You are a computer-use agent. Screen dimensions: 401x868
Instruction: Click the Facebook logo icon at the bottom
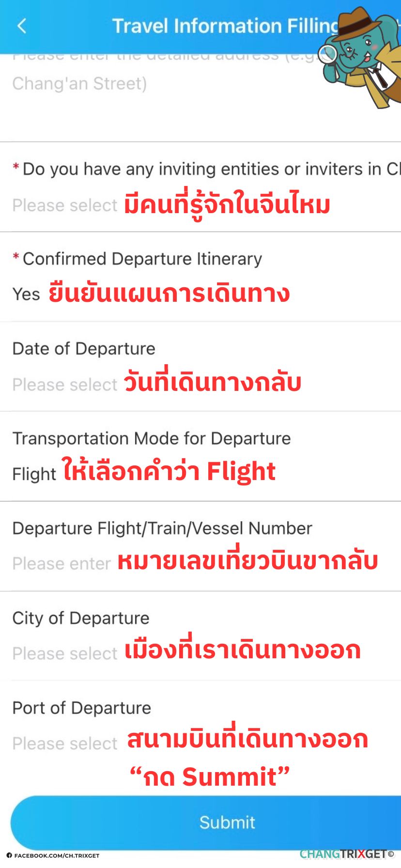[9, 855]
